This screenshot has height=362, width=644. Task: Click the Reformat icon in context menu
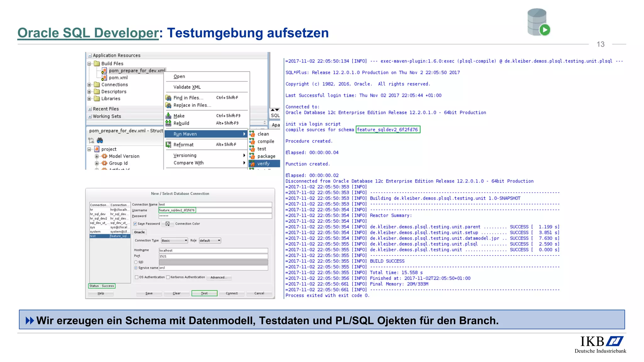click(x=169, y=145)
